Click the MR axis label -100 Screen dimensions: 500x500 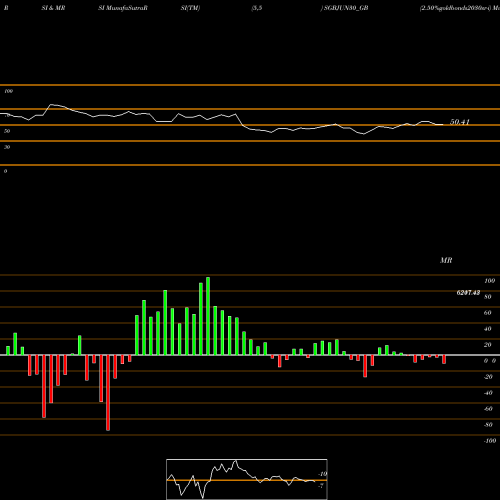click(x=490, y=441)
